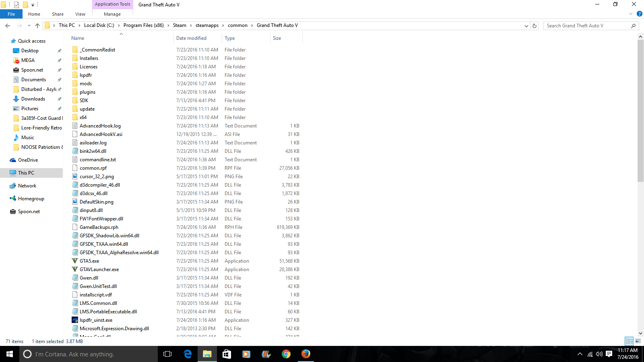Go up one folder level

[37, 26]
